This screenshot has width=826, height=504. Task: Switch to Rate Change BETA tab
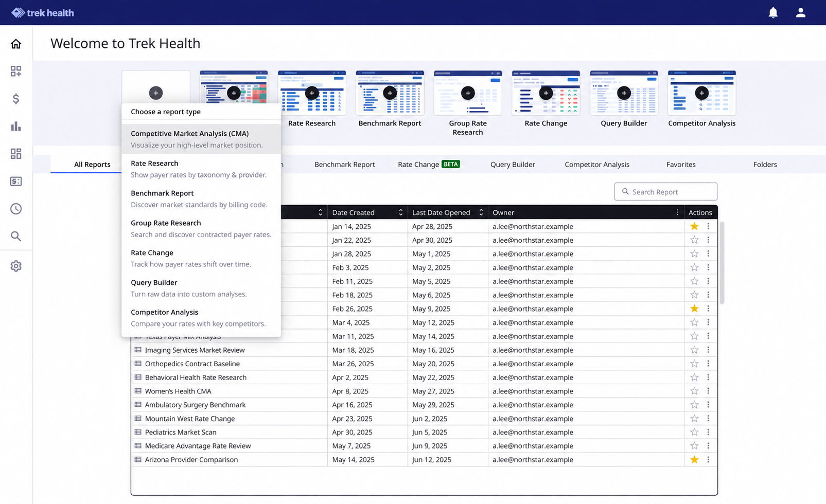(429, 165)
